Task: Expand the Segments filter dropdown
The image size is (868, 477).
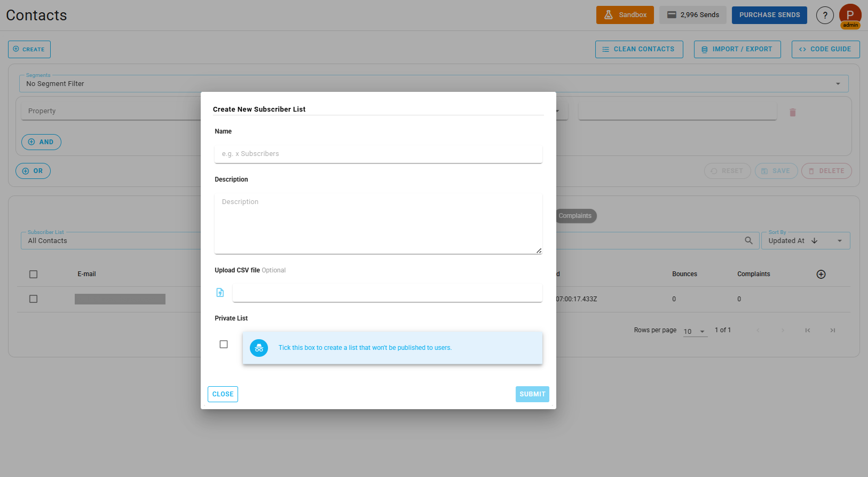Action: [x=838, y=84]
